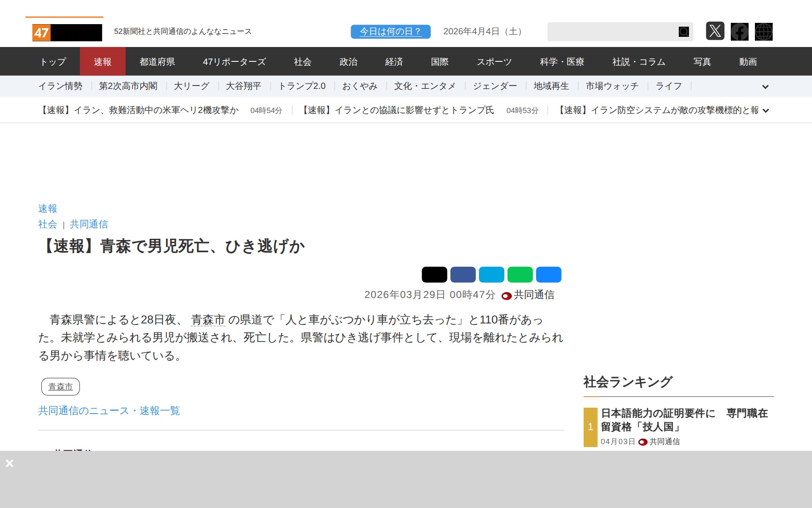Select the スポーツ navigation tab
This screenshot has height=508, width=812.
coord(494,62)
